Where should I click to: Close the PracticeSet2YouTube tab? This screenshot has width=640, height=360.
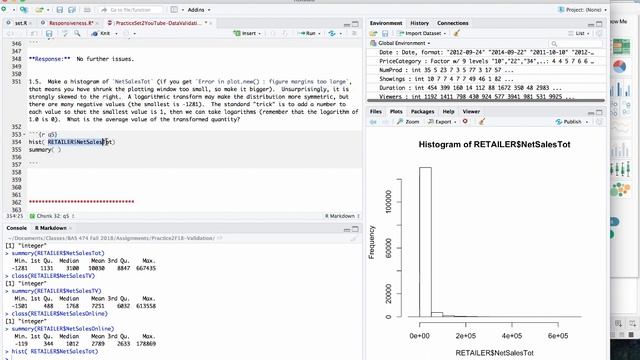[x=211, y=23]
